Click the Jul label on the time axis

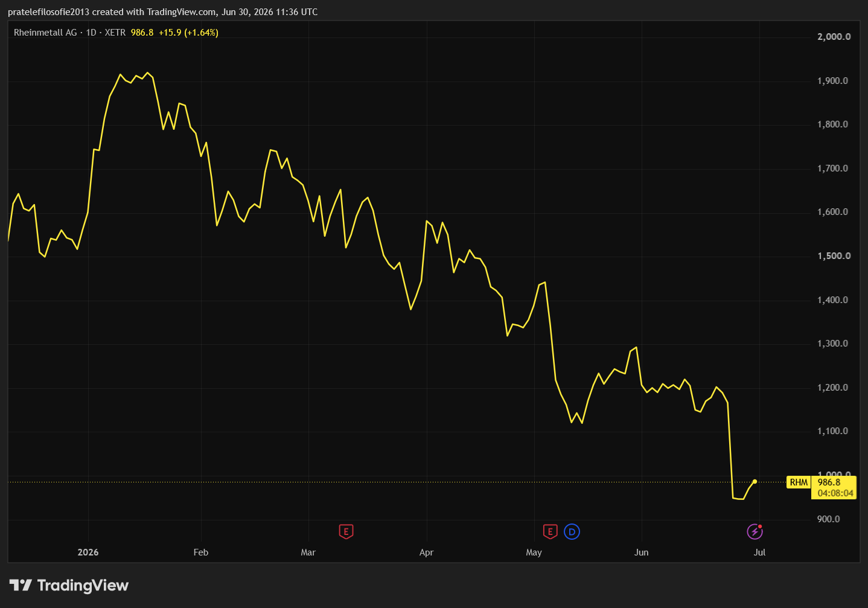click(760, 552)
